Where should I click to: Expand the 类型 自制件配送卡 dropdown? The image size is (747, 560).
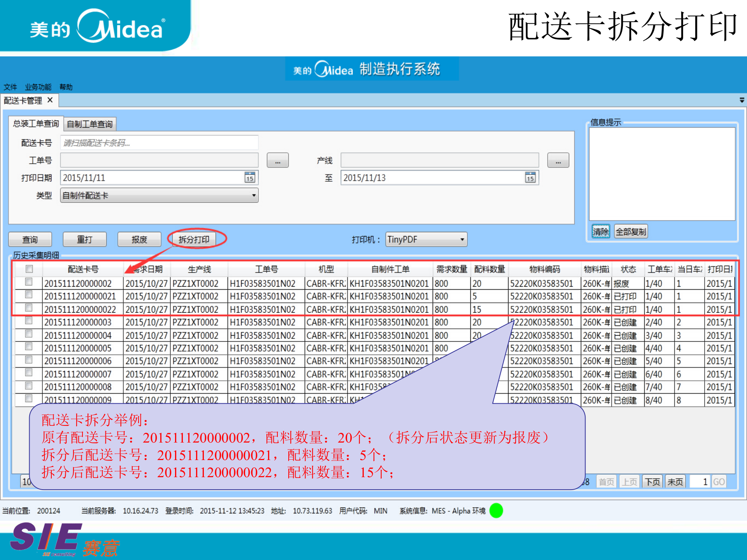pyautogui.click(x=253, y=195)
